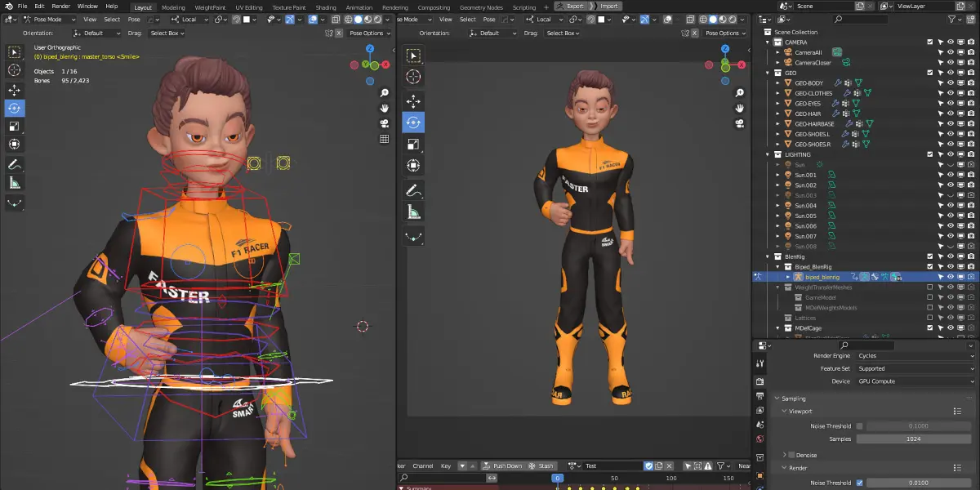
Task: Select Scale tool in left viewport toolbar
Action: 15,127
